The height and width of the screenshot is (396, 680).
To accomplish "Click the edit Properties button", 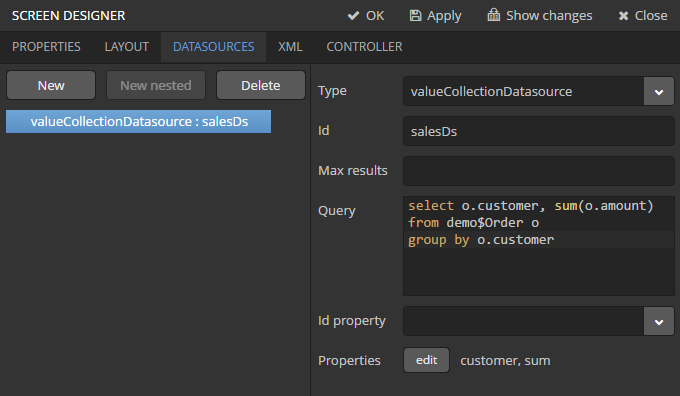I will pos(426,360).
